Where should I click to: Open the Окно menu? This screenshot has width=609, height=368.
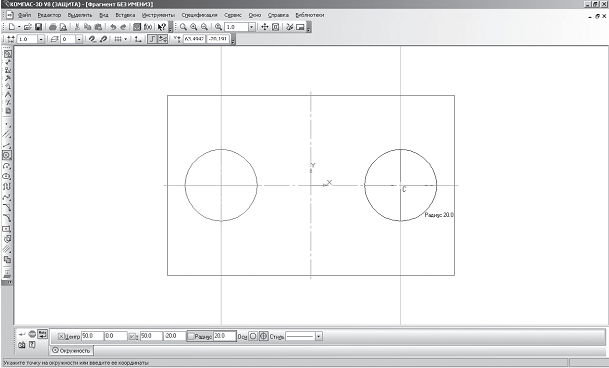[x=255, y=15]
